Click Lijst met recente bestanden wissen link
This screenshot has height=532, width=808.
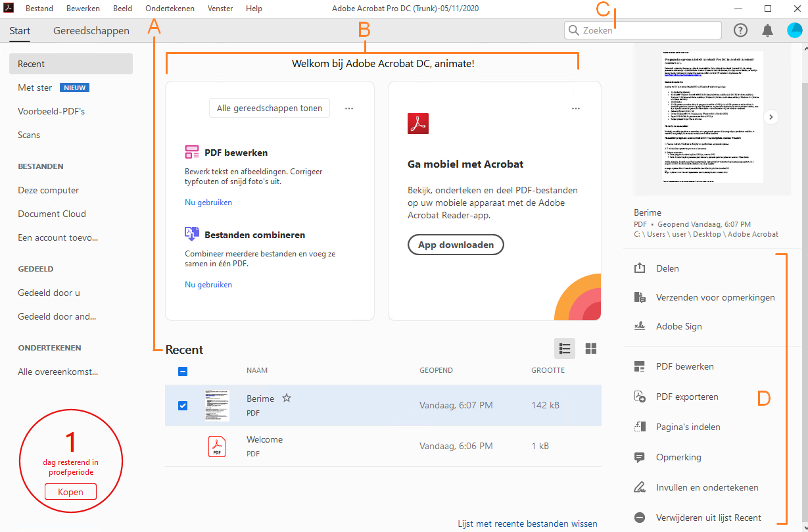pyautogui.click(x=527, y=523)
